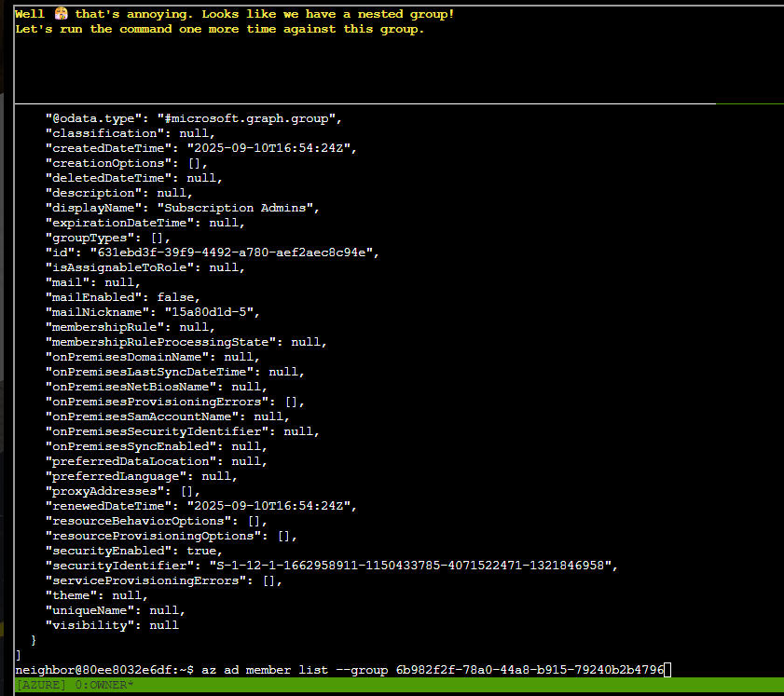The height and width of the screenshot is (696, 784).
Task: Click the "uniqueName": null line
Action: tap(116, 610)
